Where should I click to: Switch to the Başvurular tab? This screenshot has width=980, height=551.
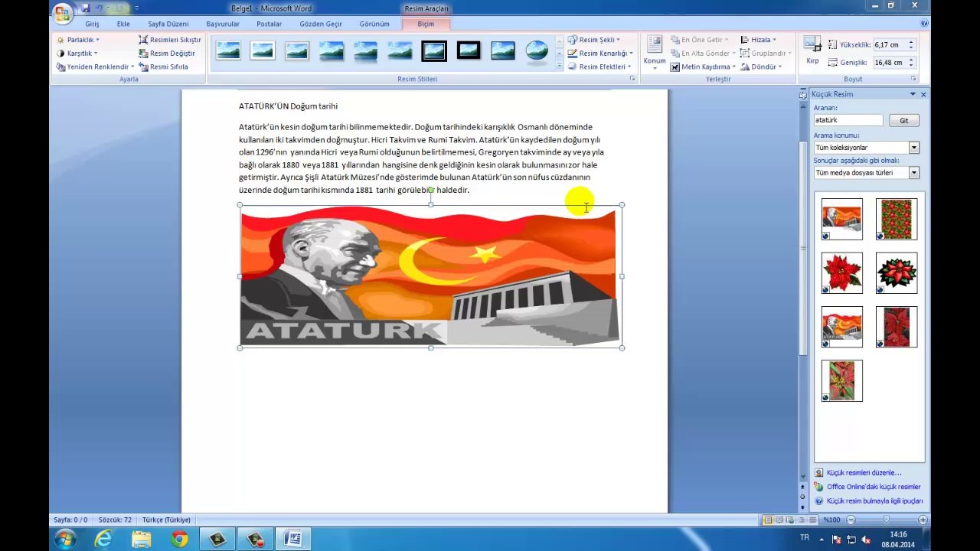pos(223,24)
